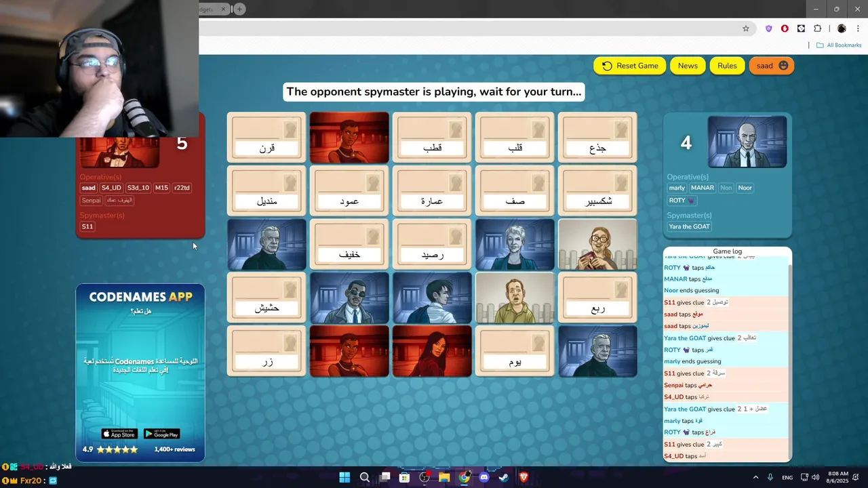The width and height of the screenshot is (868, 488).
Task: Open Microsoft Store from the taskbar
Action: pyautogui.click(x=404, y=477)
